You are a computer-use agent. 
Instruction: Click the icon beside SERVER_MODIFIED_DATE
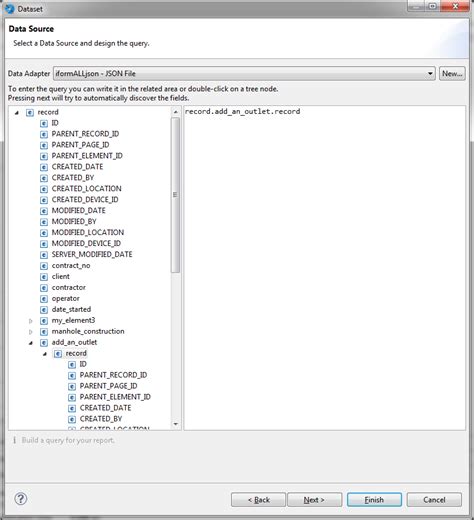tap(44, 255)
